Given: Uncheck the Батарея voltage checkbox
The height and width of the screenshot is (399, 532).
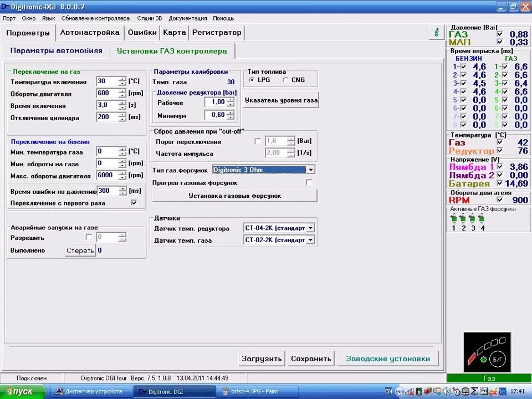Looking at the screenshot, I should (x=499, y=183).
